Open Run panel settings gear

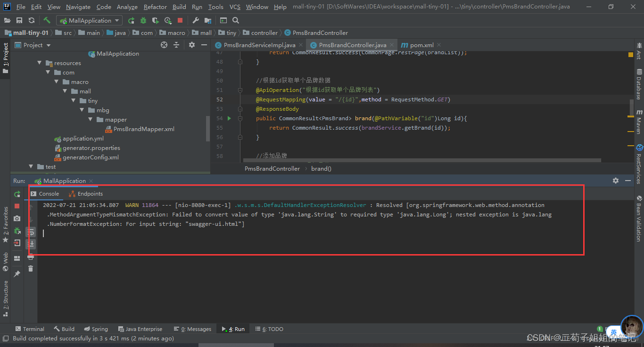click(616, 181)
